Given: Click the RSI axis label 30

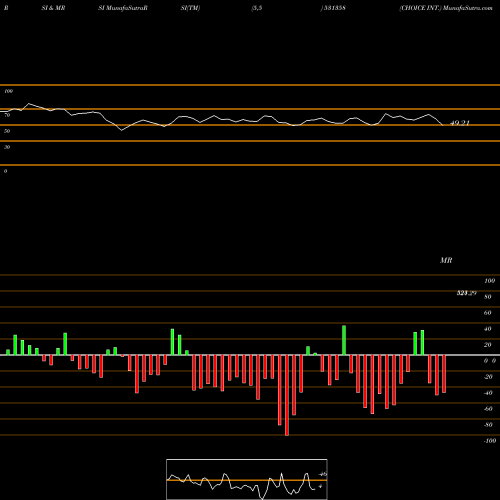Looking at the screenshot, I should point(7,147).
